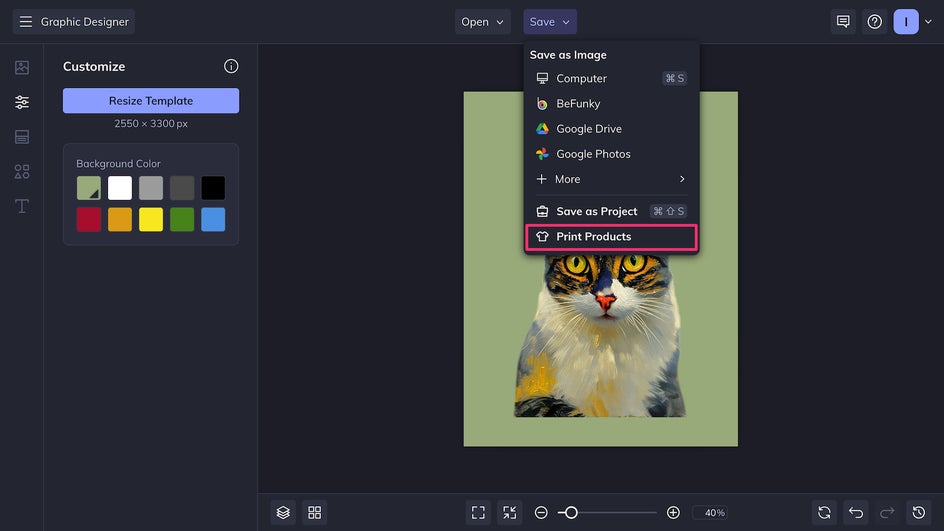Select the white background color swatch
This screenshot has width=944, height=531.
tap(120, 188)
